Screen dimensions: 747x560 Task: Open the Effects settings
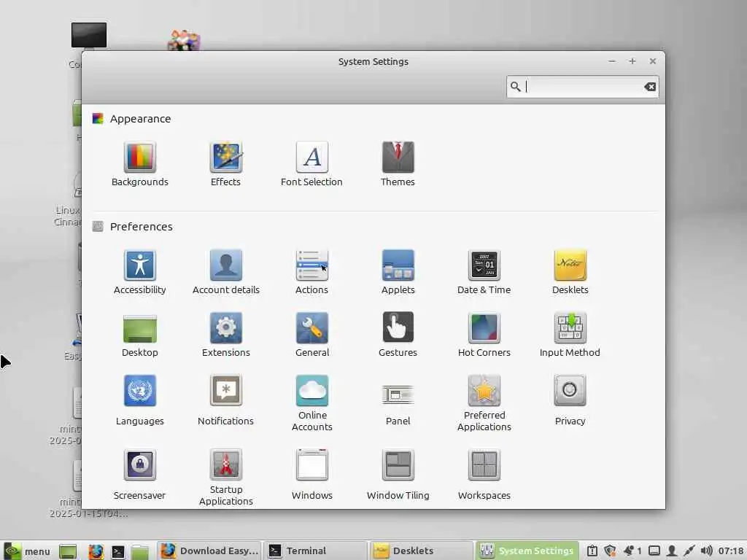click(x=226, y=164)
